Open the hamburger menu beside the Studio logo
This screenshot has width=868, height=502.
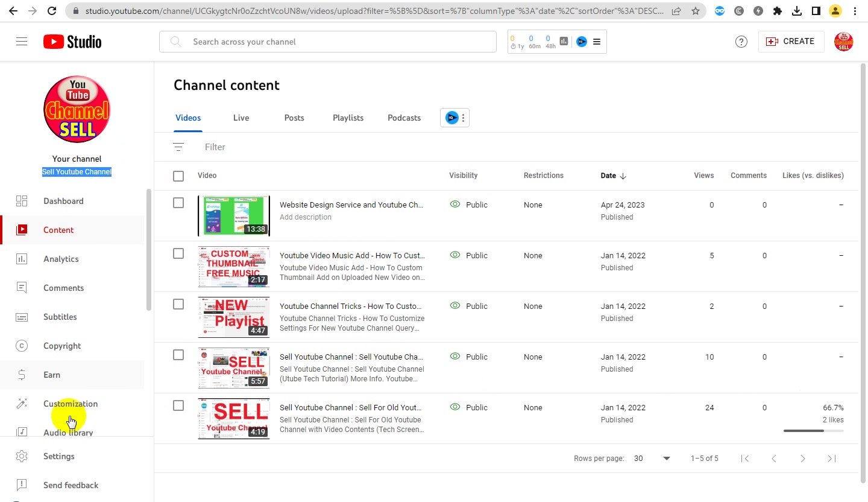(22, 42)
